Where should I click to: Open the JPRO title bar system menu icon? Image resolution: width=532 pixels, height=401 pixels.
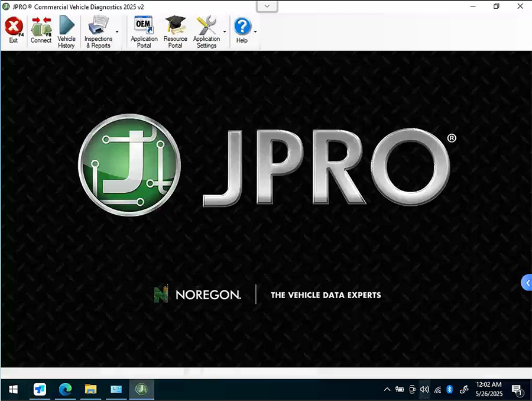coord(5,7)
